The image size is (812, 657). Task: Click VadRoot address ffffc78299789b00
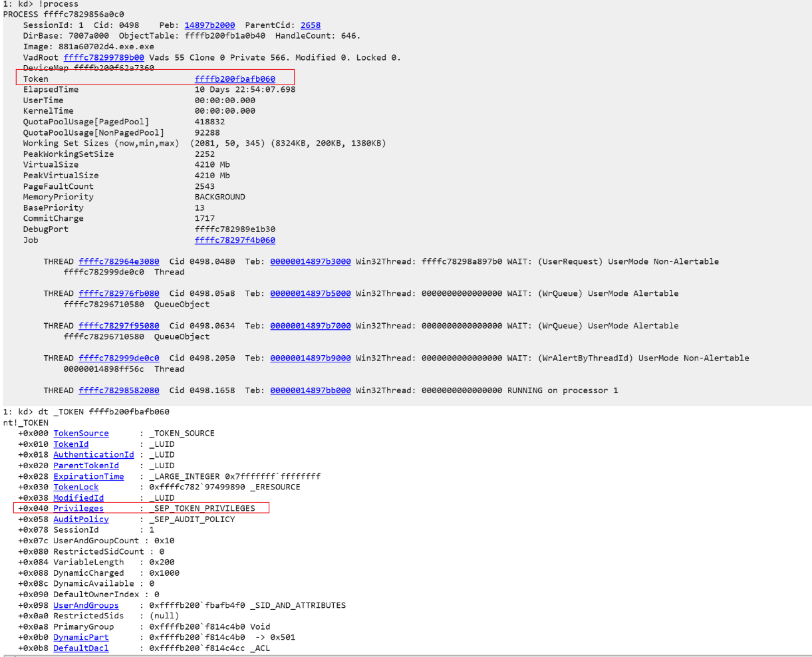tap(104, 57)
